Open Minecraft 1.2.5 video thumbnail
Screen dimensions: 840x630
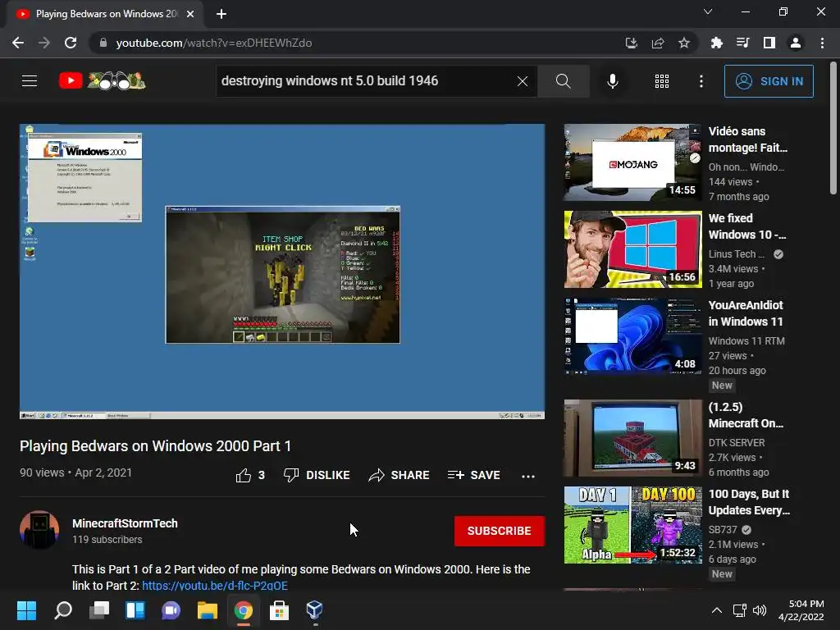point(632,438)
